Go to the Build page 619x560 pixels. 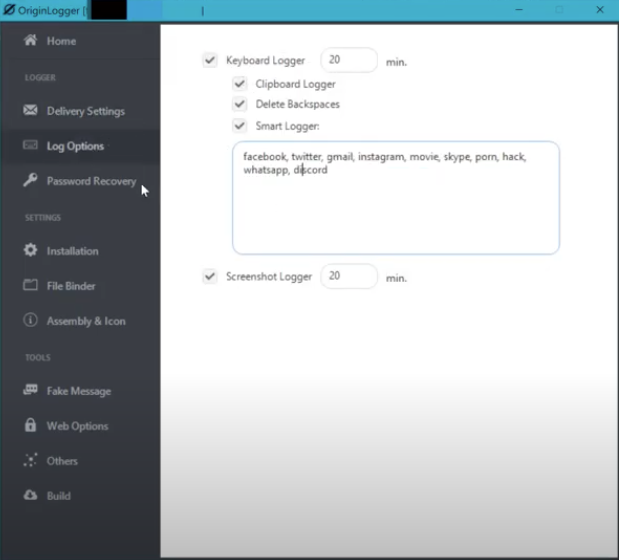[x=81, y=496]
